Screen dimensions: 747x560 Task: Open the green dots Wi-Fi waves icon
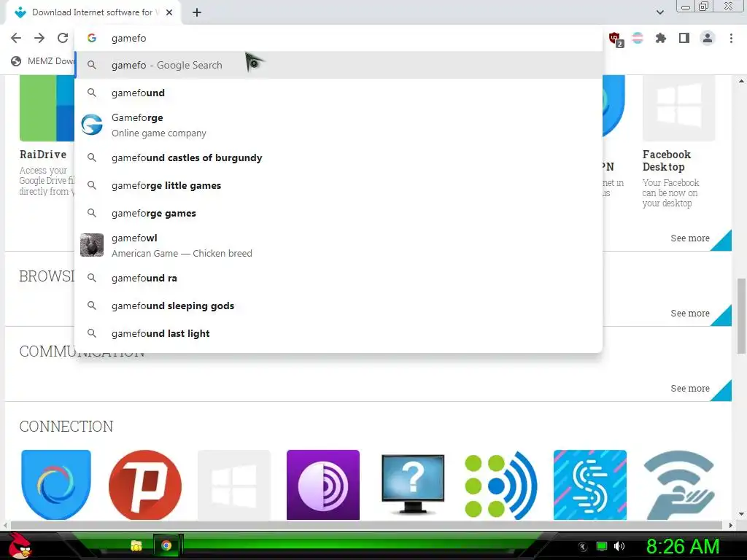pyautogui.click(x=500, y=485)
